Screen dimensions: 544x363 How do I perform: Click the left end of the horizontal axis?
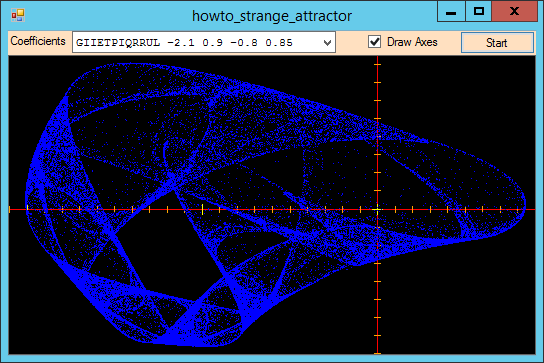click(10, 209)
